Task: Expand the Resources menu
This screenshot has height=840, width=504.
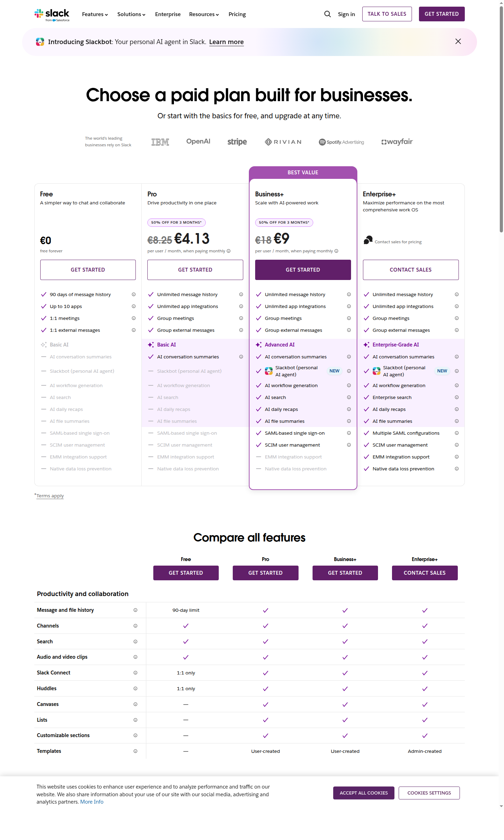Action: tap(204, 14)
